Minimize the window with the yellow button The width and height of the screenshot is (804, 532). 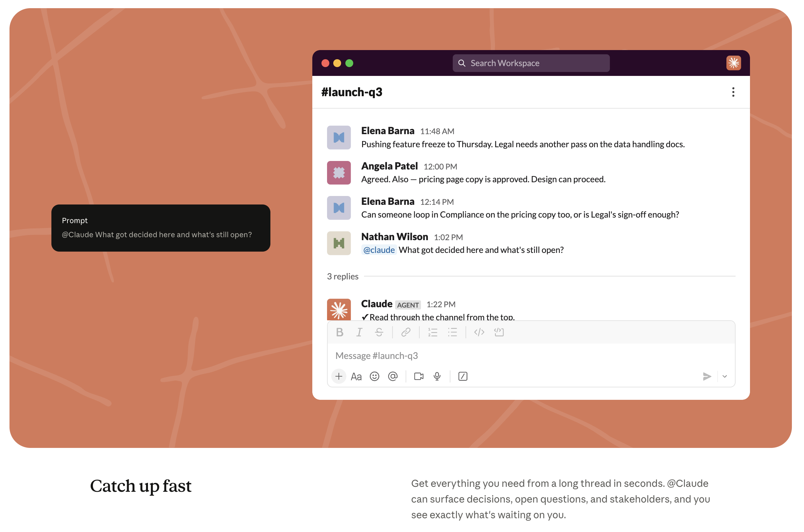[338, 63]
